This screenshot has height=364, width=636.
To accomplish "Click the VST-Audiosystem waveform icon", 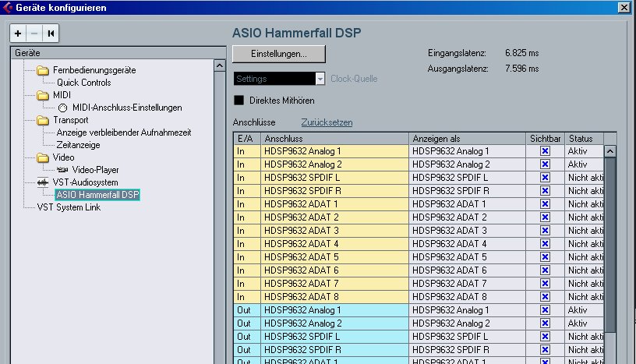I will 43,182.
